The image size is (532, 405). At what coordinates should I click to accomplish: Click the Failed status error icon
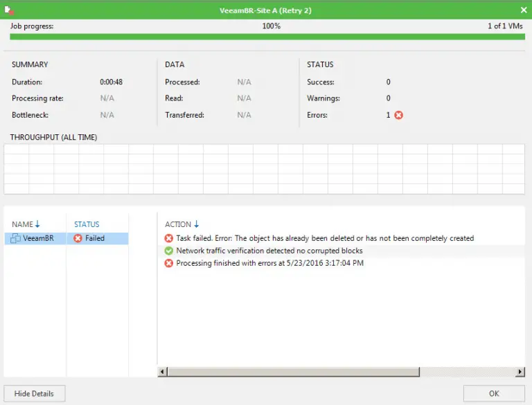click(78, 238)
